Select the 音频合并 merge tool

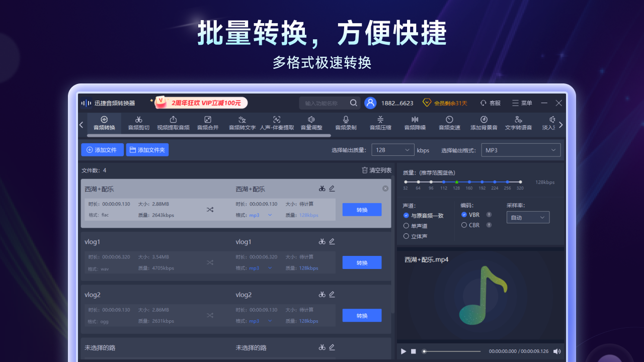(207, 123)
